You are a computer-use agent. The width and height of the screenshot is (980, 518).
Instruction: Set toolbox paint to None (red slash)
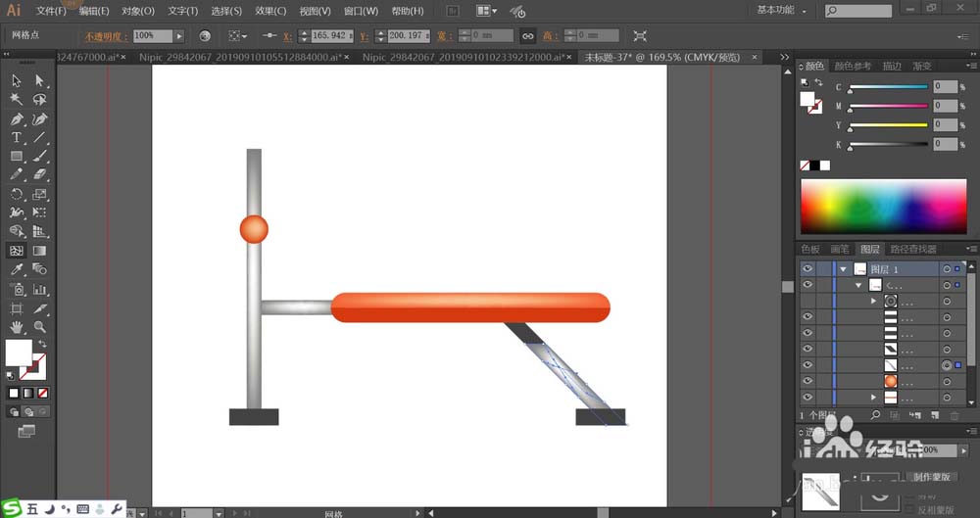tap(43, 393)
